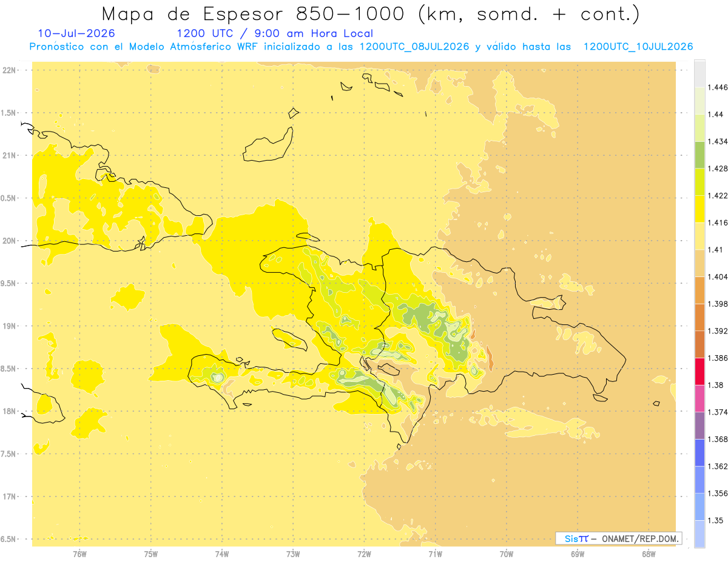
Task: Pick the tan legend swatch between 1.404 and 1.41
Action: [699, 263]
